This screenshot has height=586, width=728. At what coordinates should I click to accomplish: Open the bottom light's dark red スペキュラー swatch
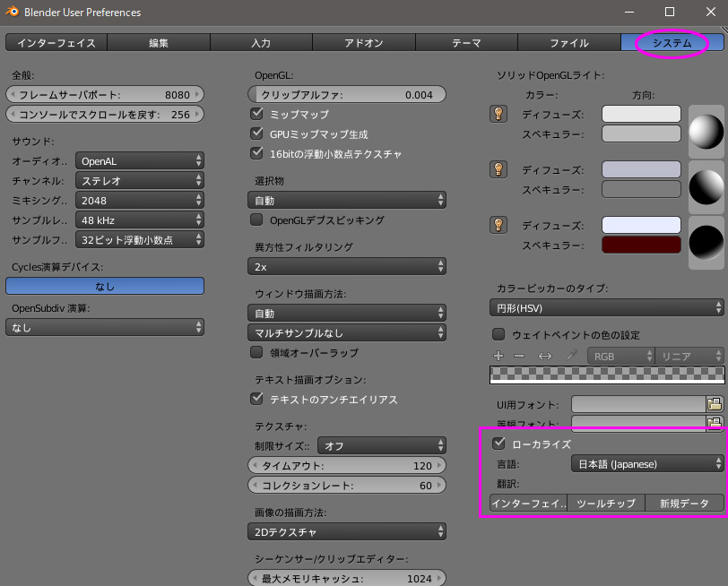641,245
